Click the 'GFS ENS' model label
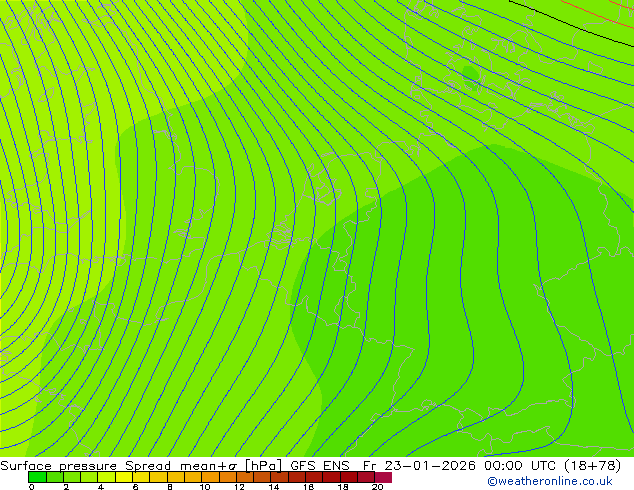 click(x=320, y=465)
